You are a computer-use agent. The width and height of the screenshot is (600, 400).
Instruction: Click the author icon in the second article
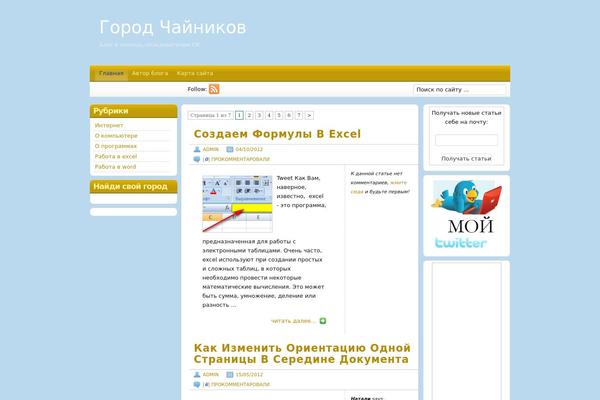pyautogui.click(x=197, y=374)
